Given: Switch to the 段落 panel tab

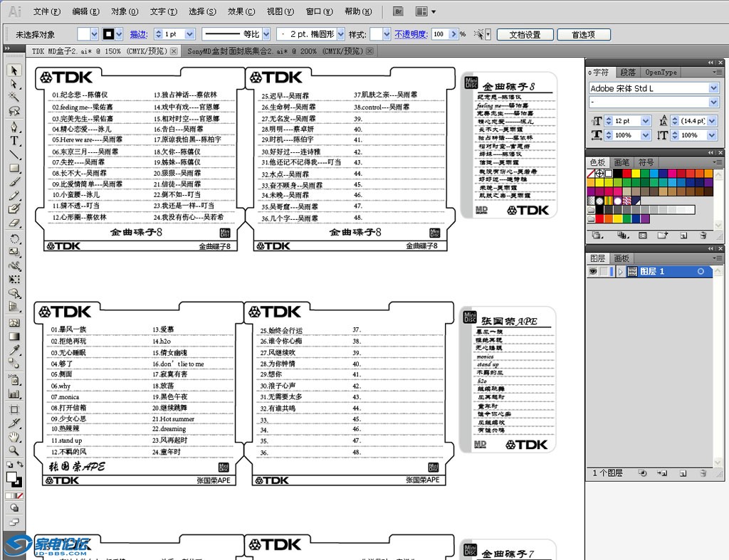Looking at the screenshot, I should [x=628, y=72].
